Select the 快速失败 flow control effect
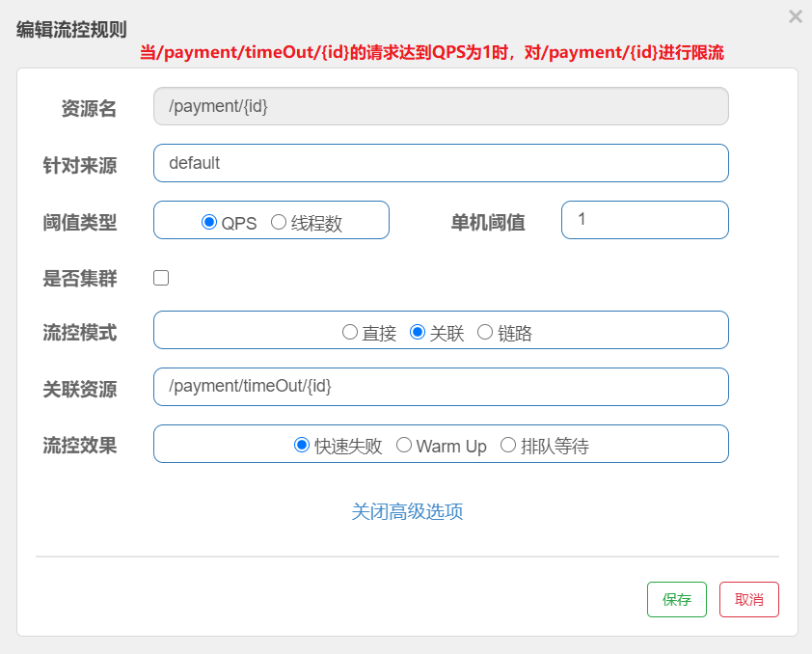This screenshot has height=654, width=812. click(302, 445)
